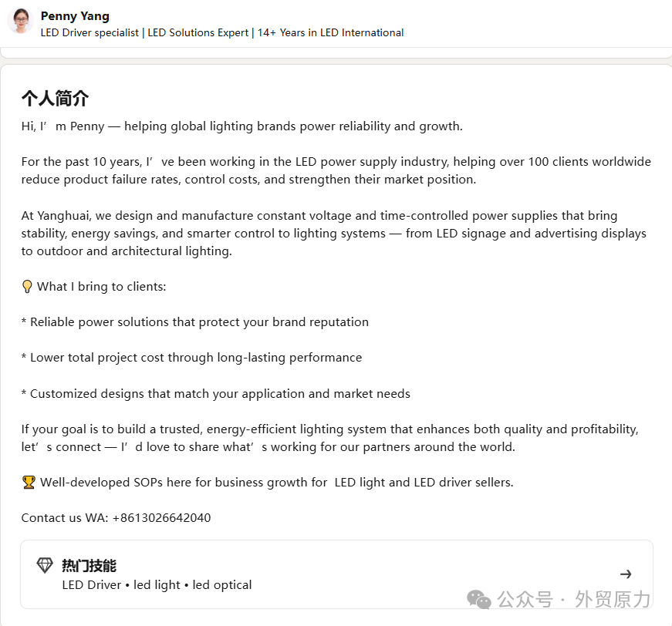Click the 'Hi, I'm Penny' intro line

(x=242, y=126)
